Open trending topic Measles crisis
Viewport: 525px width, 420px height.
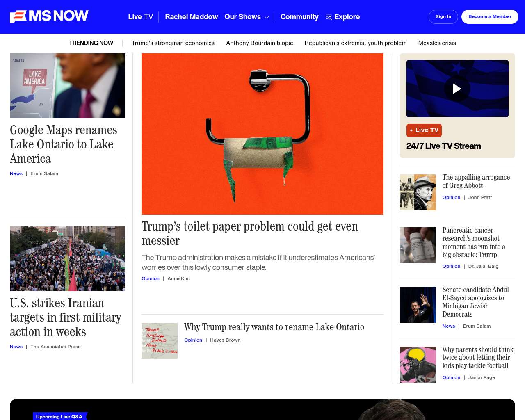click(437, 43)
